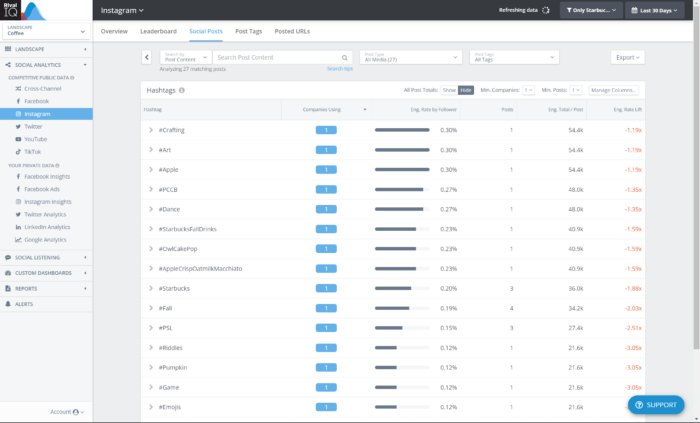Screen dimensions: 700x423
Task: Open YouTube competitive data in sidebar
Action: pyautogui.click(x=35, y=139)
